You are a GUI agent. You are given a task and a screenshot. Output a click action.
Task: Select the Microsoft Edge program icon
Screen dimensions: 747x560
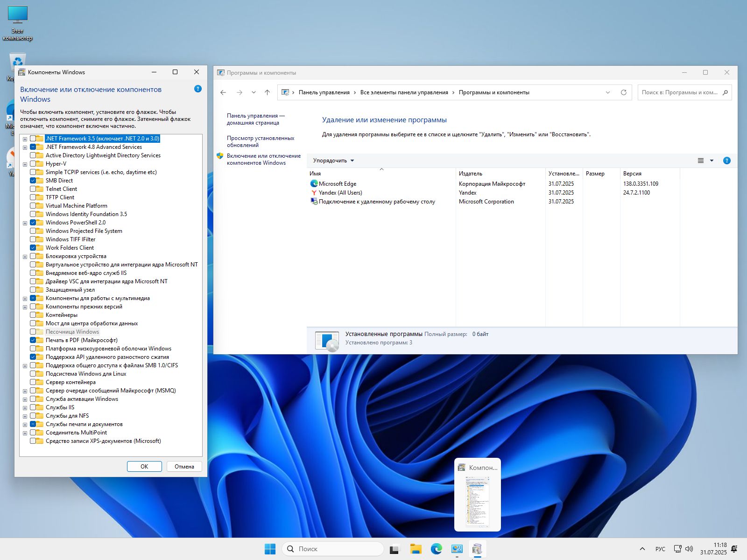click(314, 184)
